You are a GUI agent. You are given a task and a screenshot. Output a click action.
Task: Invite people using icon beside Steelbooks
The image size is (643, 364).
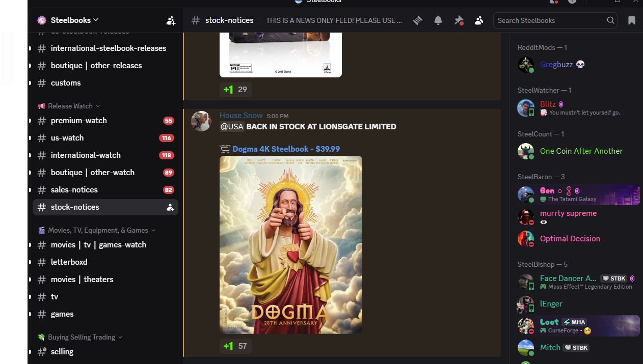(x=171, y=20)
